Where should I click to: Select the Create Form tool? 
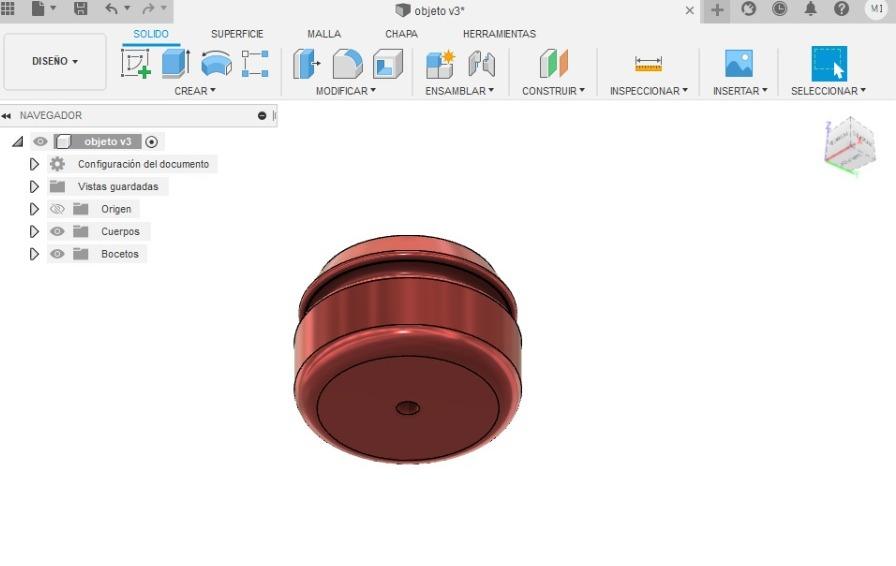click(255, 63)
